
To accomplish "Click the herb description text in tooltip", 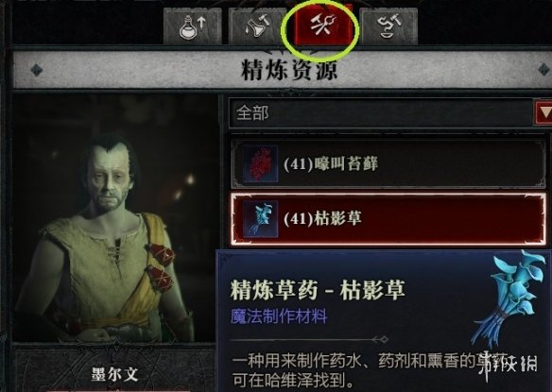I will coord(370,370).
